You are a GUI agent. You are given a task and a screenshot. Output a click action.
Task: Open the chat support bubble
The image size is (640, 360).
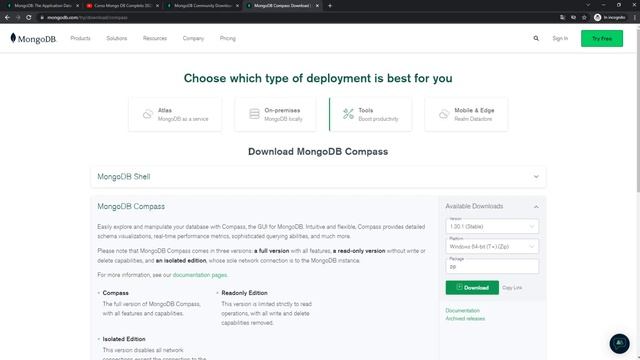[x=619, y=343]
